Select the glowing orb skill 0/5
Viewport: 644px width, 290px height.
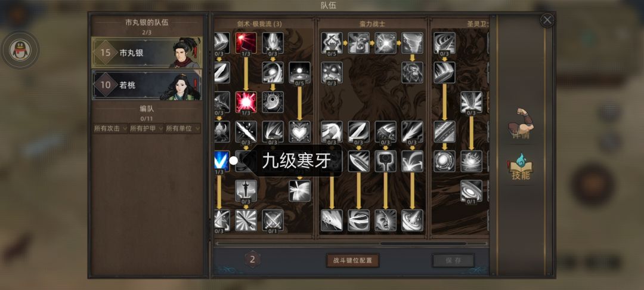coord(299,72)
